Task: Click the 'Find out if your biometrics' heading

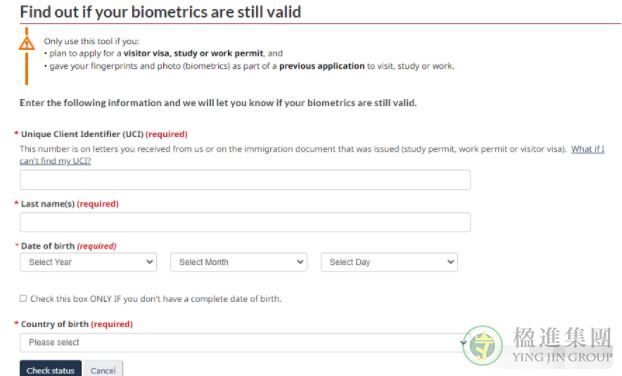Action: click(160, 12)
